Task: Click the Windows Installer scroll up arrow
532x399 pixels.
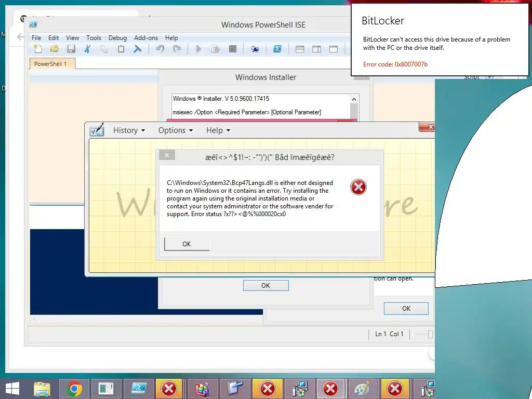Action: click(x=354, y=99)
